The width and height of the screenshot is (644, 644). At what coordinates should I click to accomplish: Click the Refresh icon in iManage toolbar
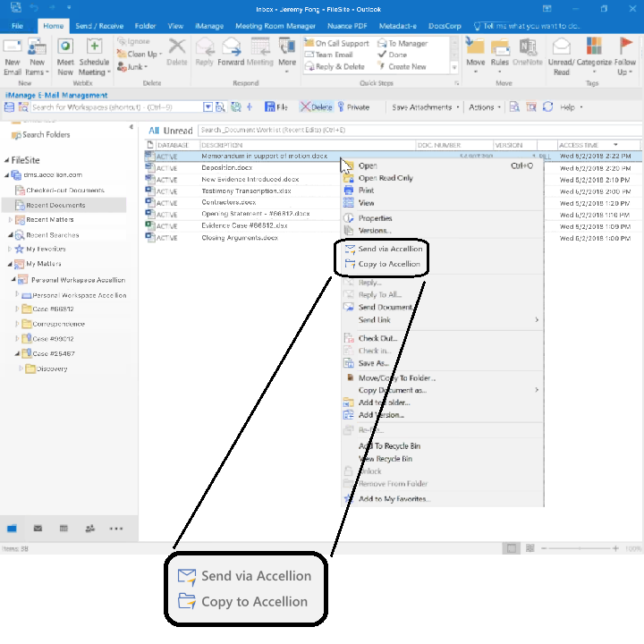tap(547, 106)
